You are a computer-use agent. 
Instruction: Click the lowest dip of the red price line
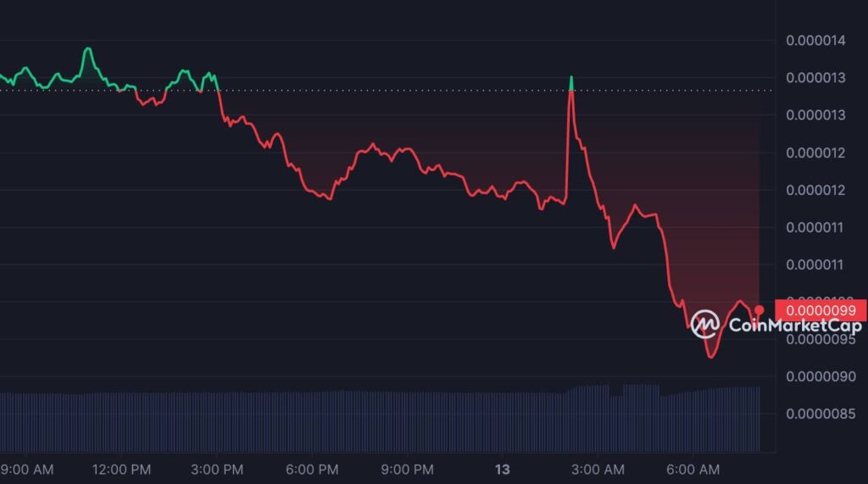[710, 357]
